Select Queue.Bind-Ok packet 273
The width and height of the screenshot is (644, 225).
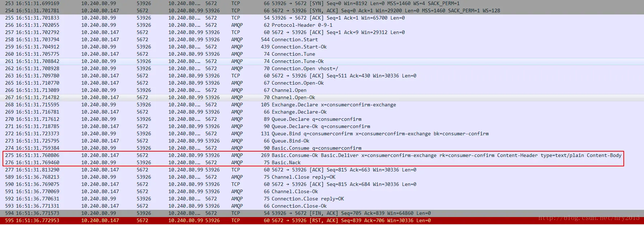click(x=322, y=141)
